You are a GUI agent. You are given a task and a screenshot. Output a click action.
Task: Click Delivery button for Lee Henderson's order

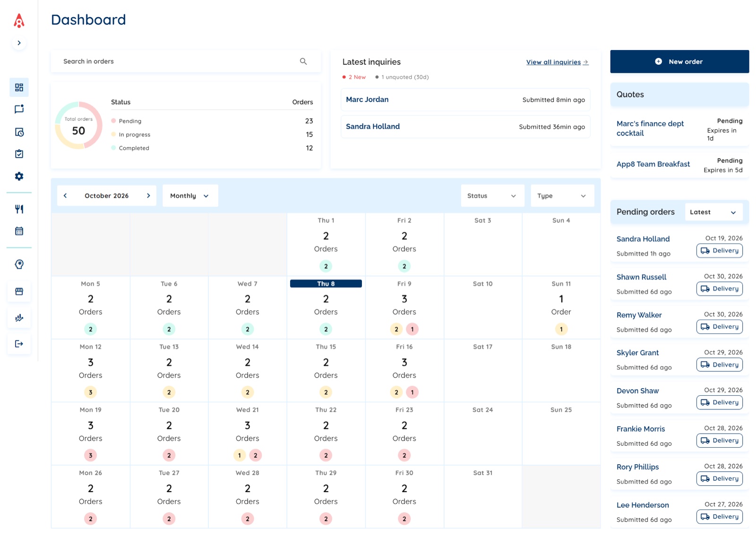coord(719,517)
